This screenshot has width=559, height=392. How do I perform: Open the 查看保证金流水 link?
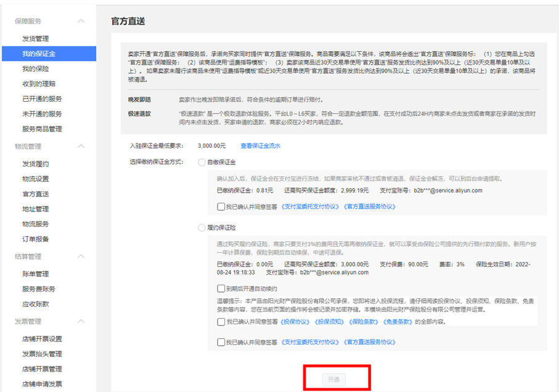(260, 146)
